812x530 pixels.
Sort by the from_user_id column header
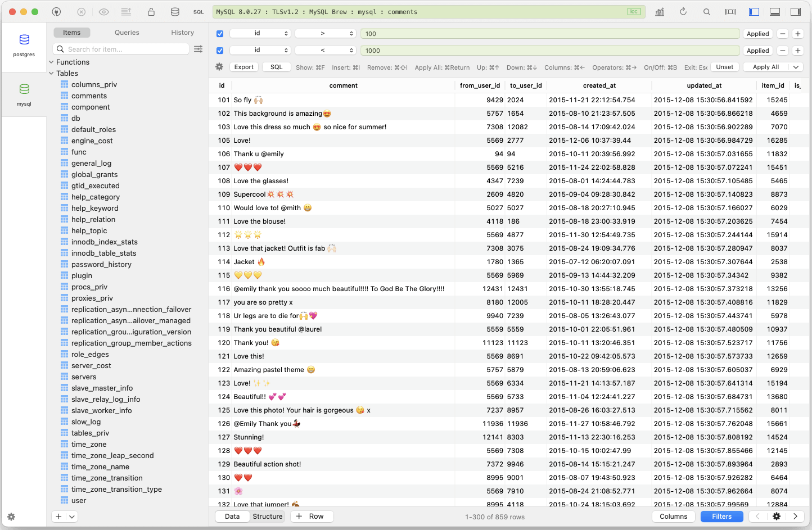(x=480, y=85)
